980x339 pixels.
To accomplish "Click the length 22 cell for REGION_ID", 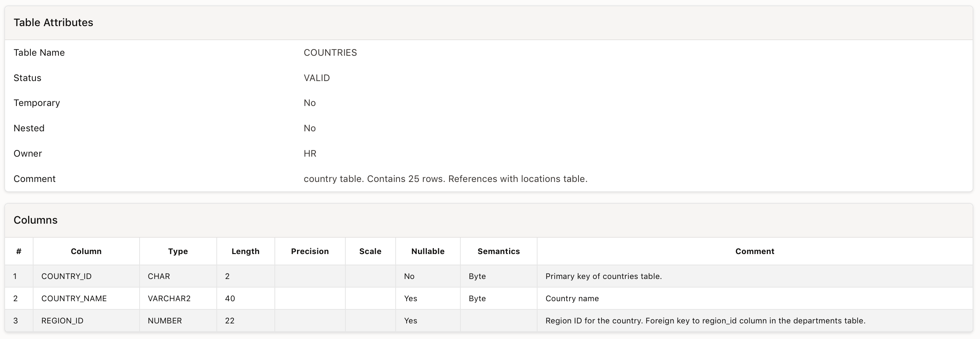I will tap(246, 321).
